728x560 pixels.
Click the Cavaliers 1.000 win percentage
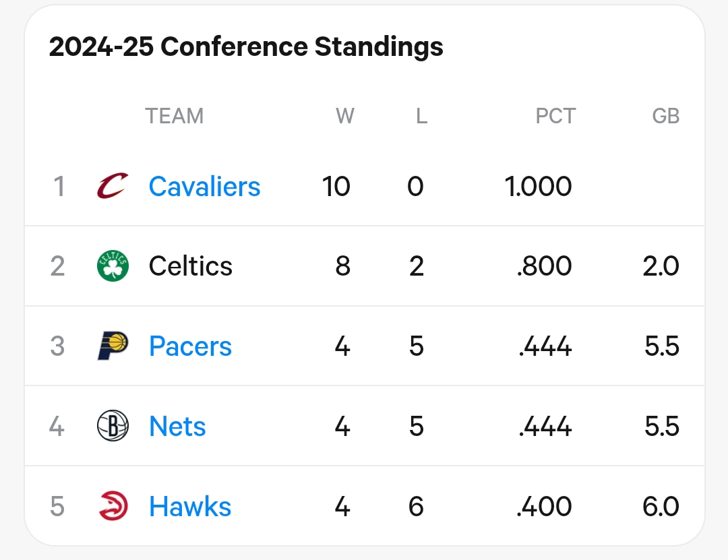tap(538, 187)
